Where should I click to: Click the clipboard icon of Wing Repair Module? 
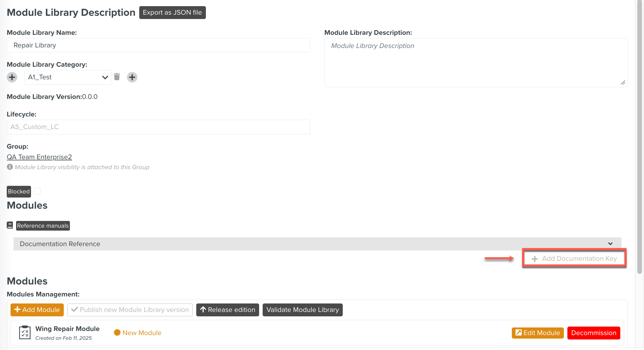point(25,332)
